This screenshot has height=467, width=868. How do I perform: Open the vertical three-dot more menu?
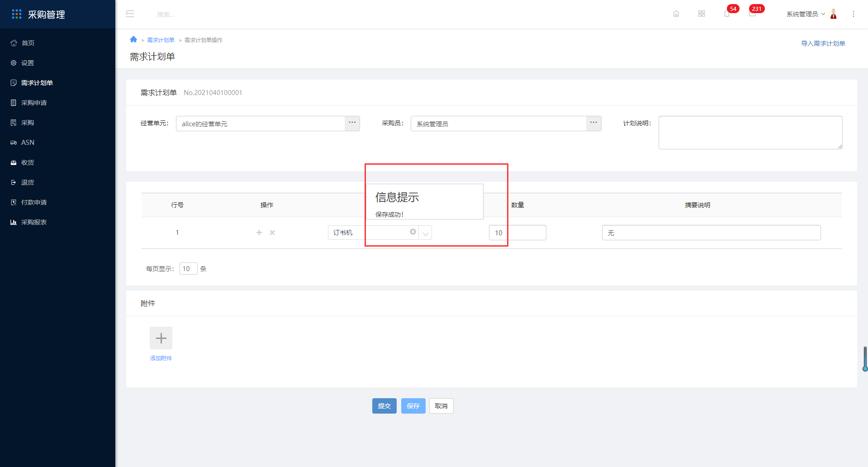pos(854,14)
